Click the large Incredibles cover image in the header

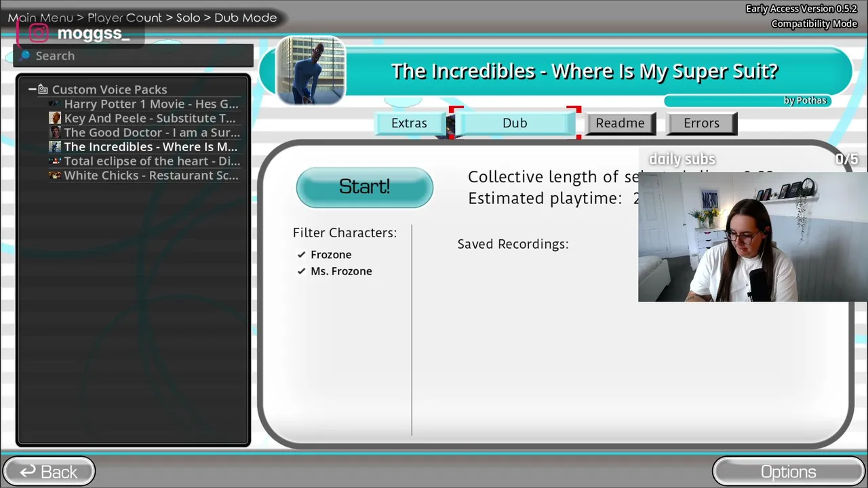pyautogui.click(x=311, y=70)
